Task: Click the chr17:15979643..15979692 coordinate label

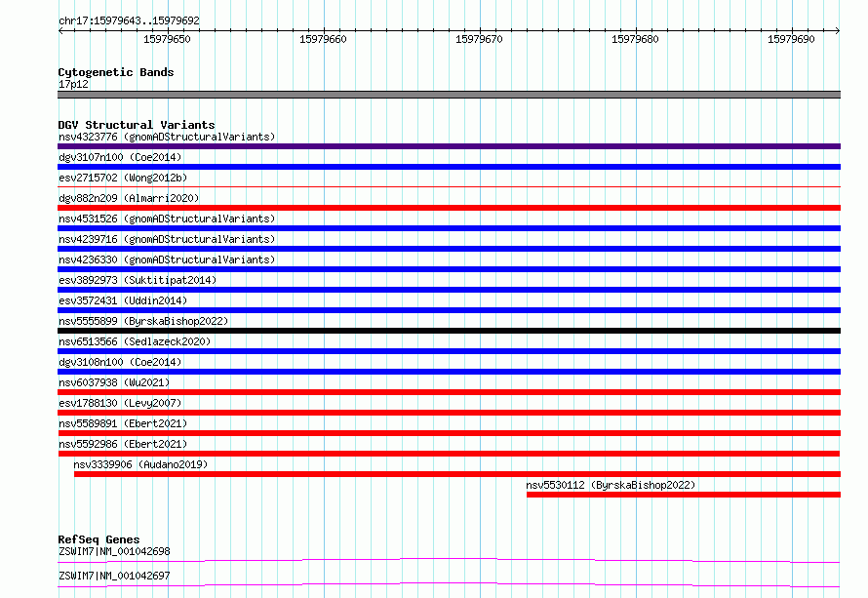Action: click(129, 20)
